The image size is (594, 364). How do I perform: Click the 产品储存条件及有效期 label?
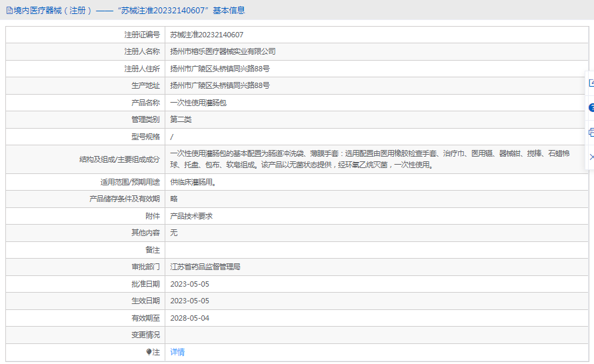point(125,199)
